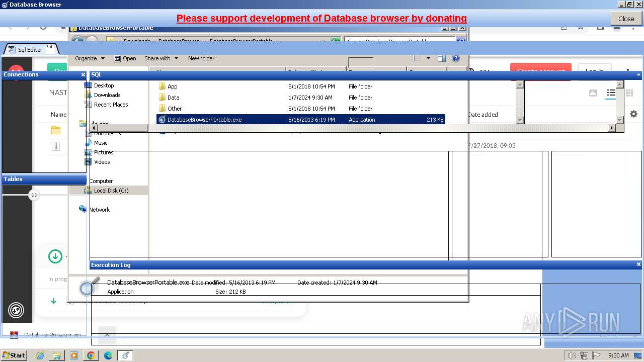The width and height of the screenshot is (644, 362).
Task: Click the SQL pane right scroll arrow
Action: 612,128
